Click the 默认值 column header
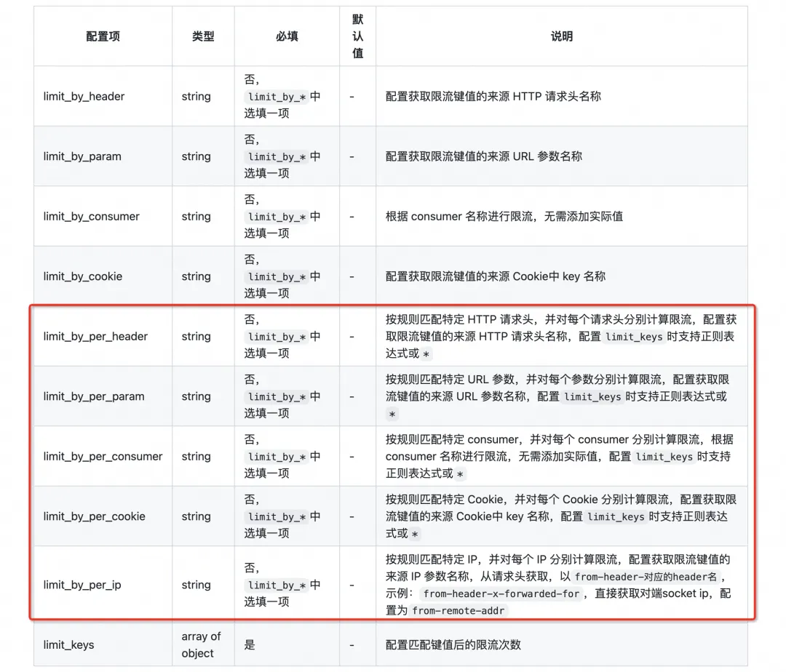The height and width of the screenshot is (672, 786). click(357, 36)
